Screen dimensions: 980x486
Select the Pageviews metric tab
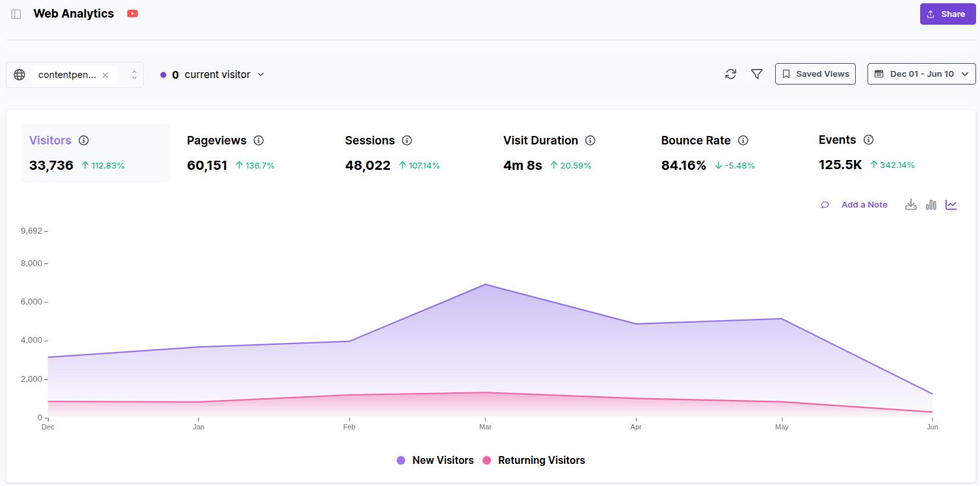pyautogui.click(x=253, y=154)
